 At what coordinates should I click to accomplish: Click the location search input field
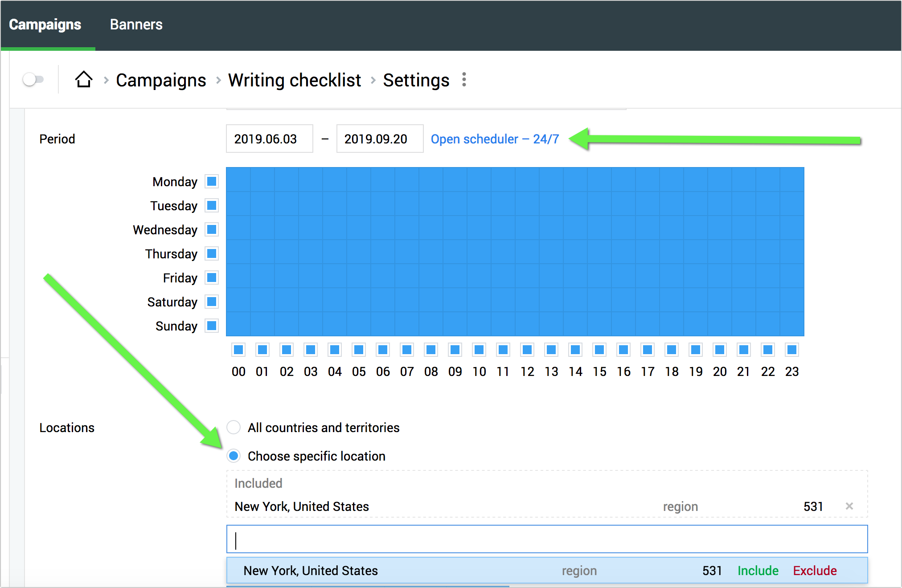547,539
